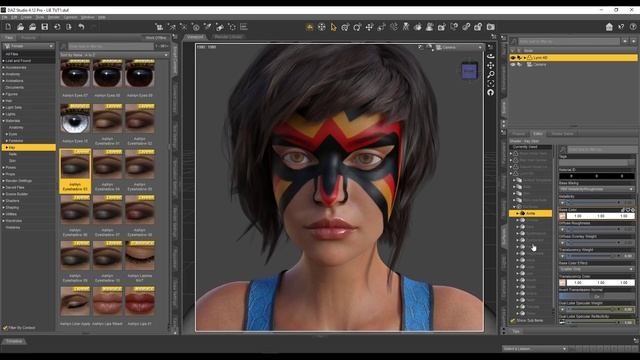Click the Import icon in the toolbar
This screenshot has width=640, height=360.
point(57,27)
